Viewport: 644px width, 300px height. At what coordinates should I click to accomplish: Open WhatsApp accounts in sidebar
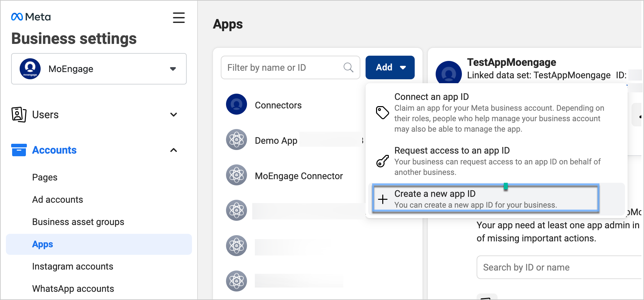[73, 289]
